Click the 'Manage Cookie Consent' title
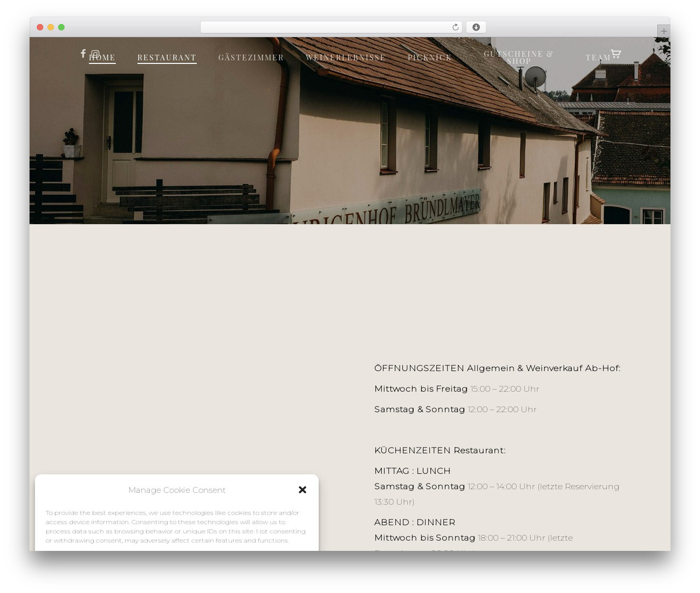The image size is (700, 593). point(177,490)
